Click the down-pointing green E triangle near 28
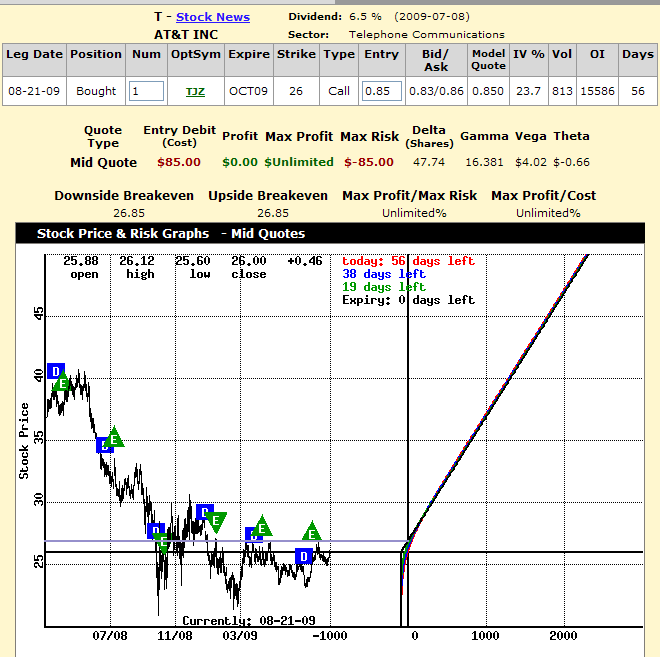 216,522
